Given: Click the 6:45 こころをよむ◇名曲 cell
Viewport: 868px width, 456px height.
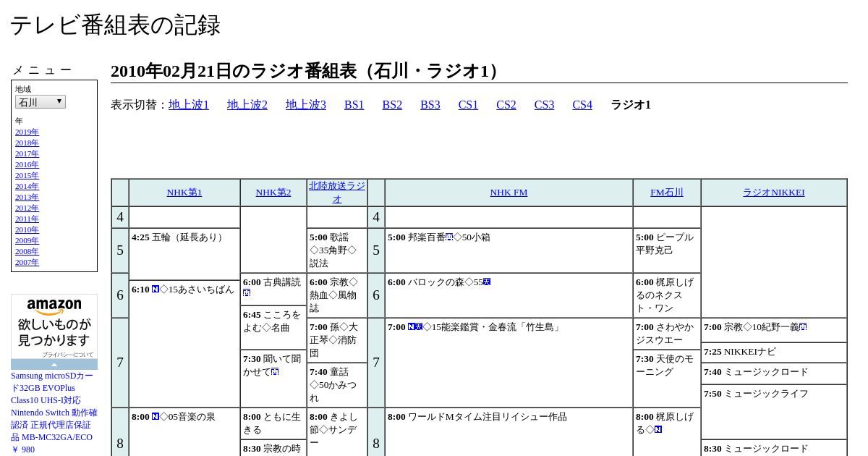Looking at the screenshot, I should [x=273, y=328].
